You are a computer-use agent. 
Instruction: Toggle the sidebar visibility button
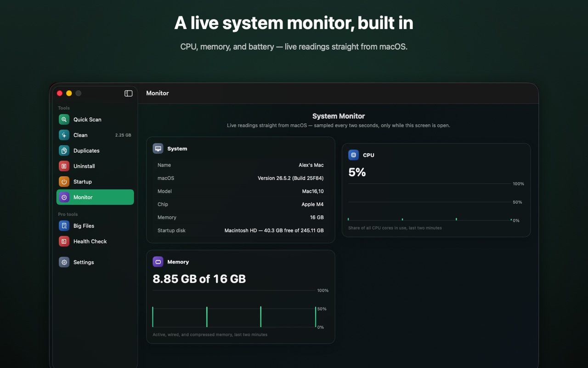pyautogui.click(x=129, y=93)
